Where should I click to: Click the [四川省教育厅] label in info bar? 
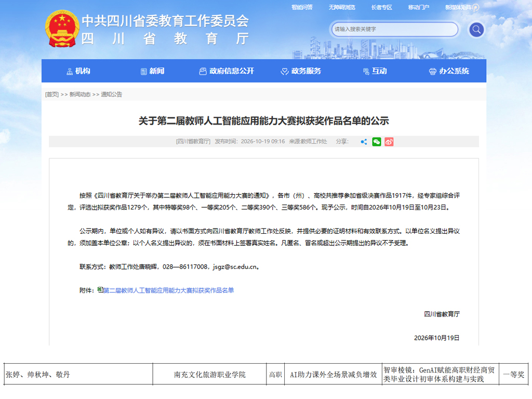(x=193, y=141)
